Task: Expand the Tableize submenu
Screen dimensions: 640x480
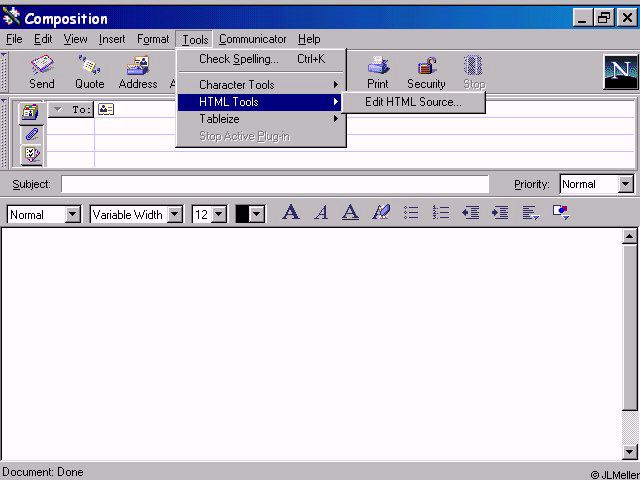Action: coord(261,119)
